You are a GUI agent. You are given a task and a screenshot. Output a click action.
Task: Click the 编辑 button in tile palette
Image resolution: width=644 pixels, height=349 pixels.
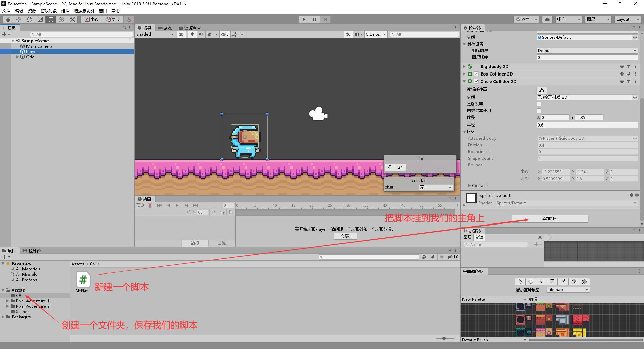pyautogui.click(x=533, y=299)
